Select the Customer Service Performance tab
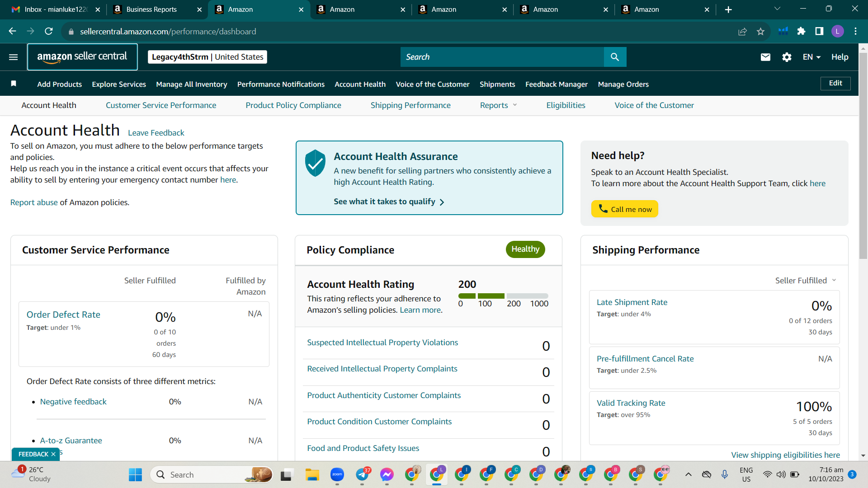868x488 pixels. pyautogui.click(x=161, y=105)
